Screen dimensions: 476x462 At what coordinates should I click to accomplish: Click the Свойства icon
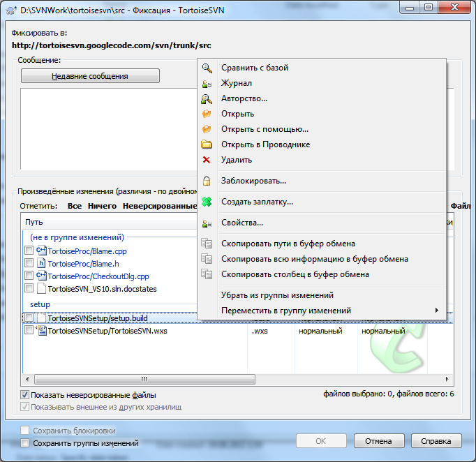point(207,223)
